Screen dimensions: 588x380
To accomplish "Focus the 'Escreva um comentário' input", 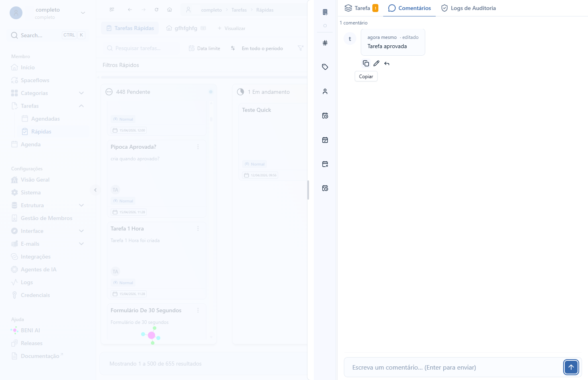I will [x=453, y=367].
